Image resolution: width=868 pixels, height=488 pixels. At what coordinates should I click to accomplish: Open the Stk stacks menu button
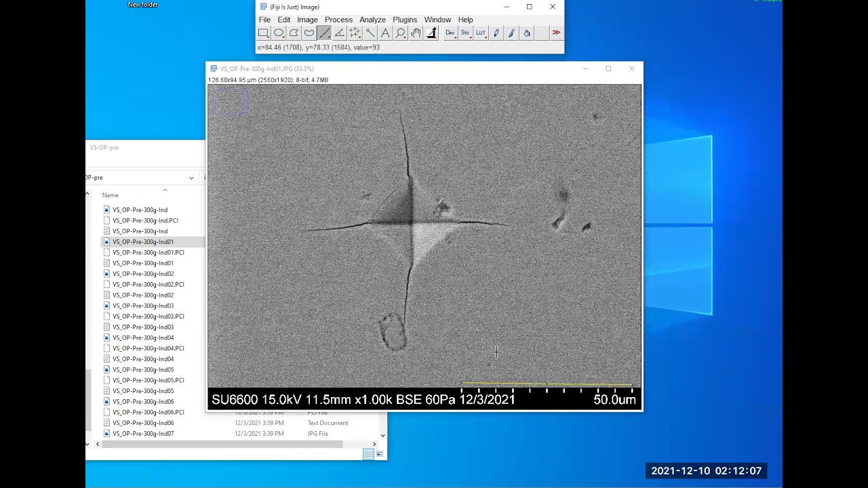[465, 33]
